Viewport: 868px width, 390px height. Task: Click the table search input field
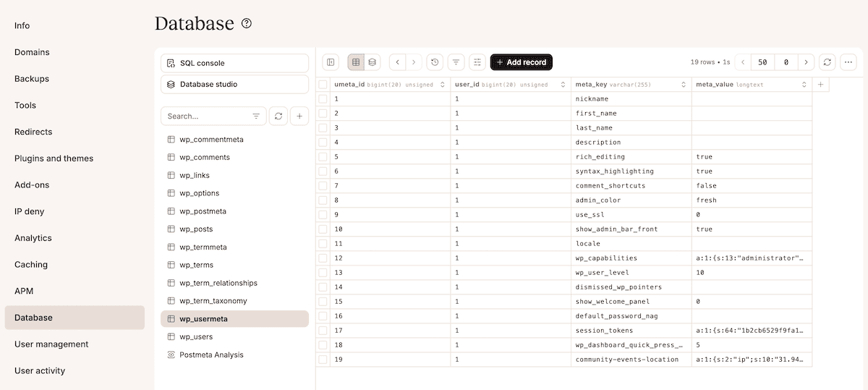point(206,116)
